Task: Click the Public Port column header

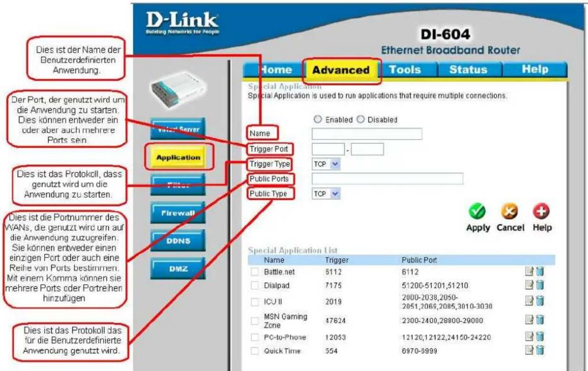Action: pyautogui.click(x=420, y=260)
